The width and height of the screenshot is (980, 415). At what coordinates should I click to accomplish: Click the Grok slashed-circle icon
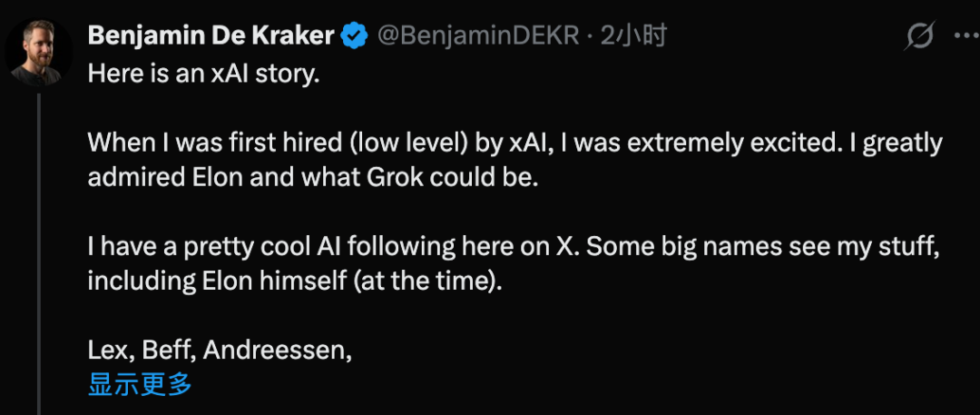pos(920,36)
